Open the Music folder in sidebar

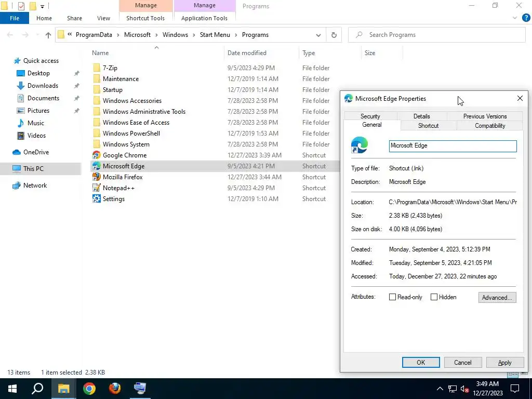pos(36,123)
